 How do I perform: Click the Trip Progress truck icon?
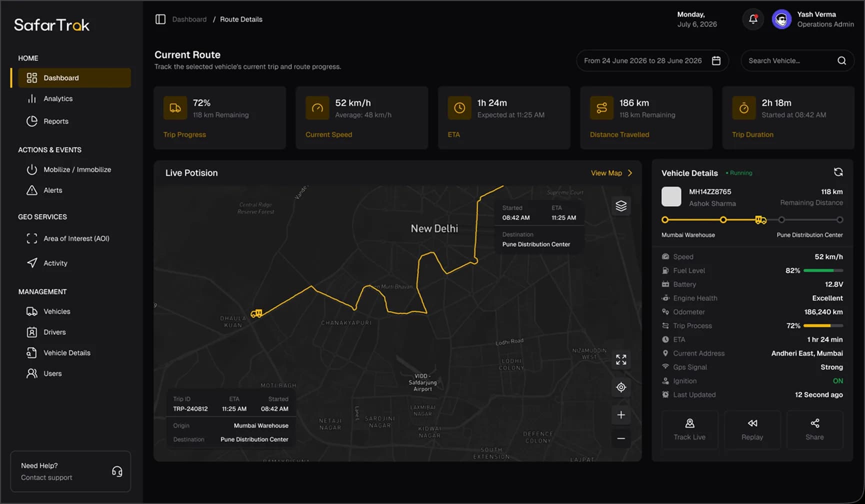(x=175, y=108)
